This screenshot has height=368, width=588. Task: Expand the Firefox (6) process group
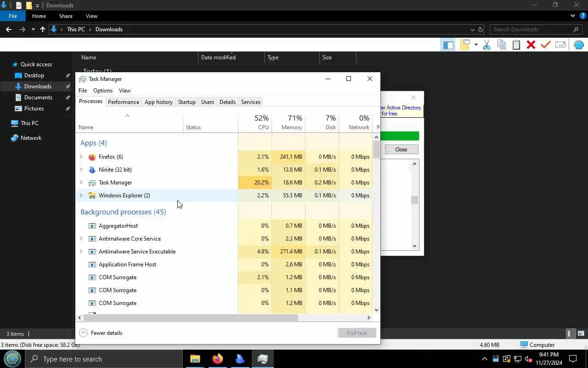[81, 157]
